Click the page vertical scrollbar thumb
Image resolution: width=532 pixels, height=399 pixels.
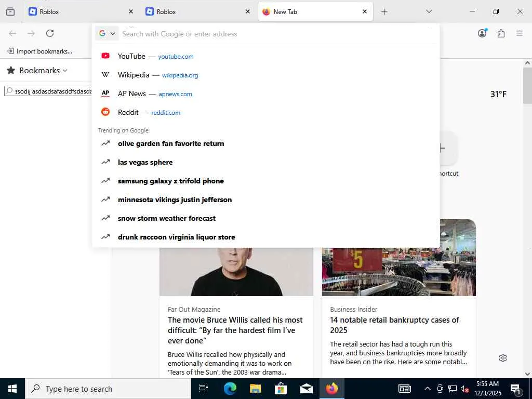527,86
